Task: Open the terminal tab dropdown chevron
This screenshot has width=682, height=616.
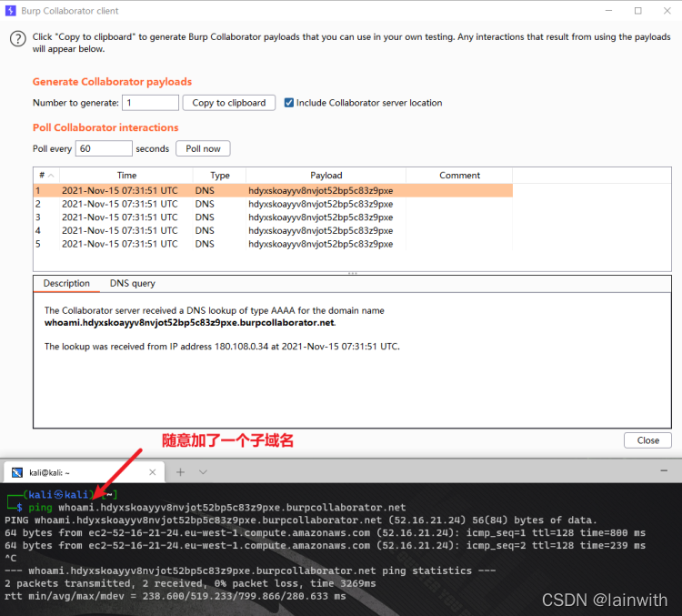Action: pos(203,472)
